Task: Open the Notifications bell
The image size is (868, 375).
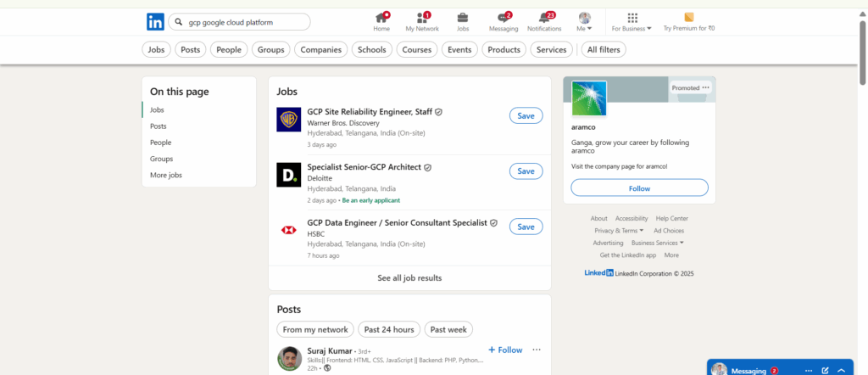Action: (x=545, y=17)
